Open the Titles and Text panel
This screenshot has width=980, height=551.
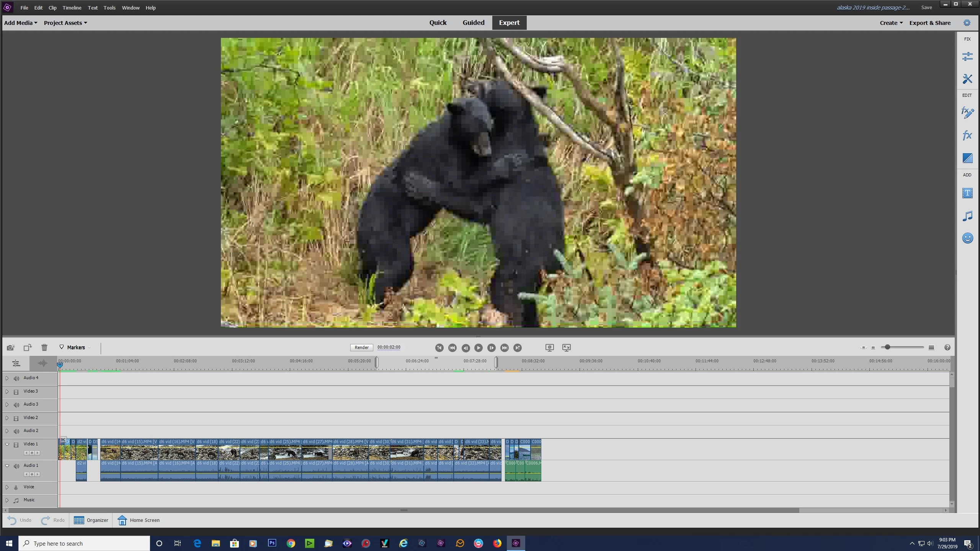point(967,193)
